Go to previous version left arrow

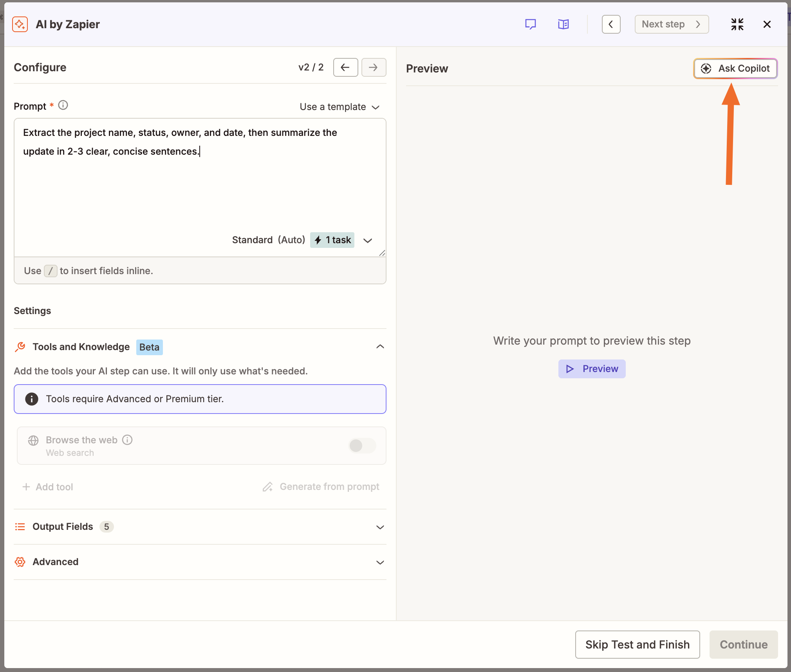tap(345, 67)
